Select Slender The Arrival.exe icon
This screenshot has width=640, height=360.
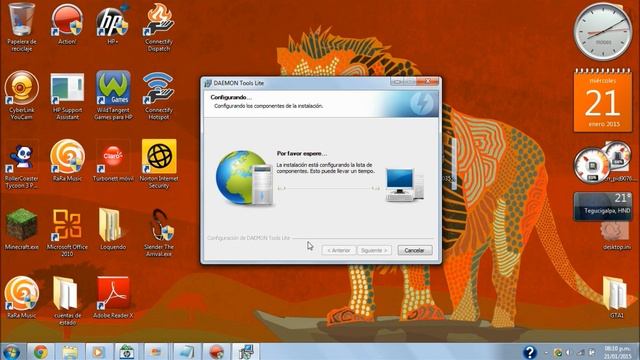pos(159,233)
